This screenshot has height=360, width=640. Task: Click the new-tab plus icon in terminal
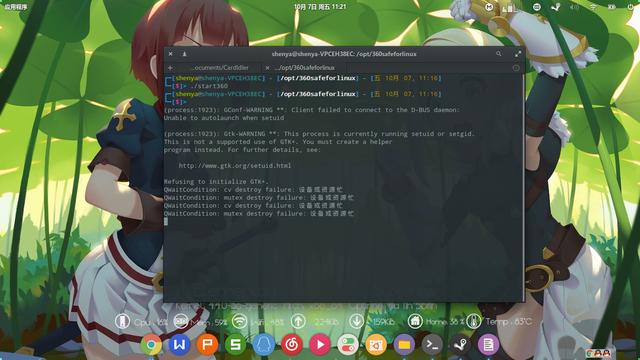click(170, 68)
